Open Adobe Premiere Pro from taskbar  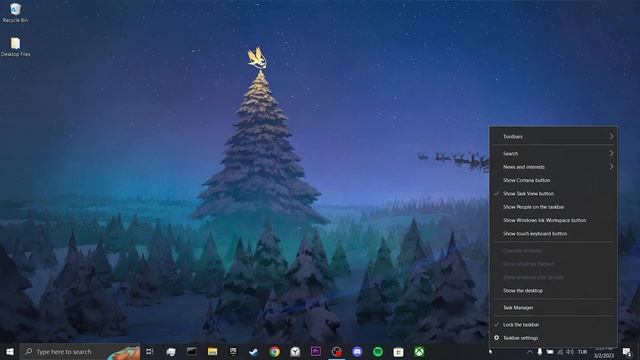[x=316, y=351]
